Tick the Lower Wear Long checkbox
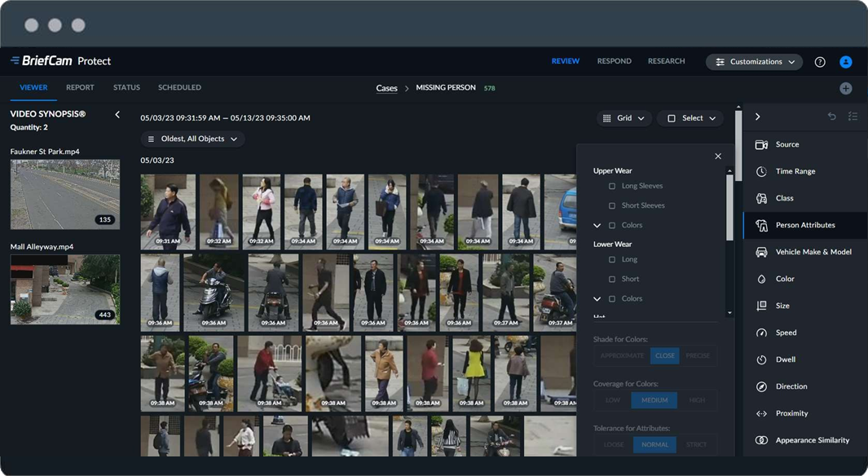The height and width of the screenshot is (476, 868). [612, 259]
